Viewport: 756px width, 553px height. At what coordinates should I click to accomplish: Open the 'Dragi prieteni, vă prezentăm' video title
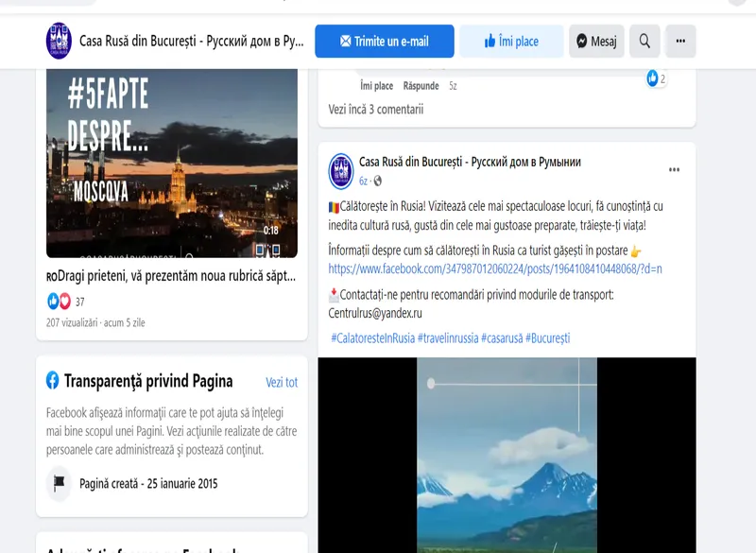coord(171,276)
